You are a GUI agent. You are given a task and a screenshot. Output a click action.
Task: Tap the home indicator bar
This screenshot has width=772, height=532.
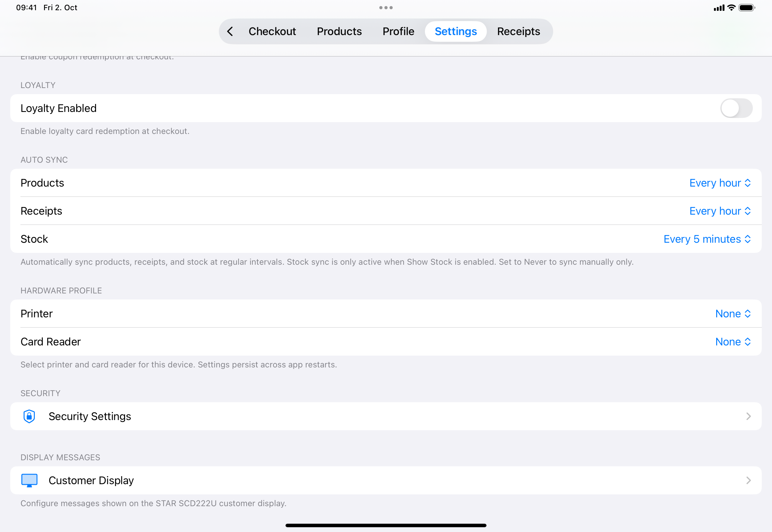[386, 525]
